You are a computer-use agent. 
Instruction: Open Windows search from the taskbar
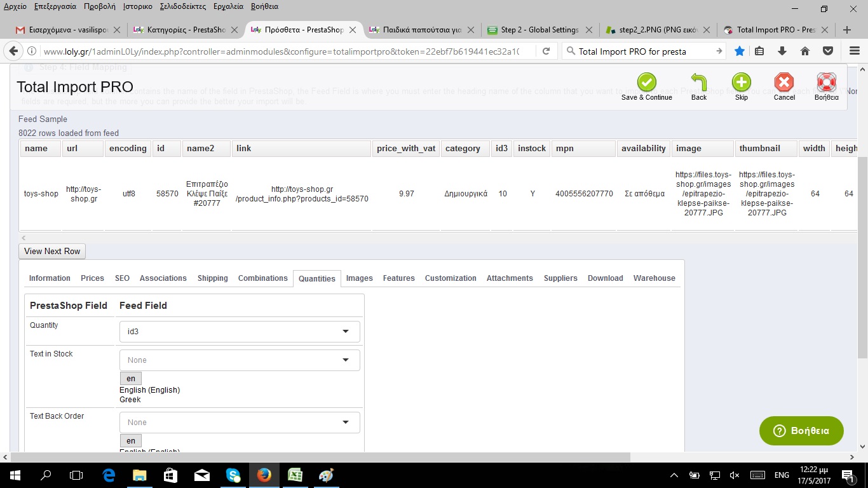coord(46,475)
